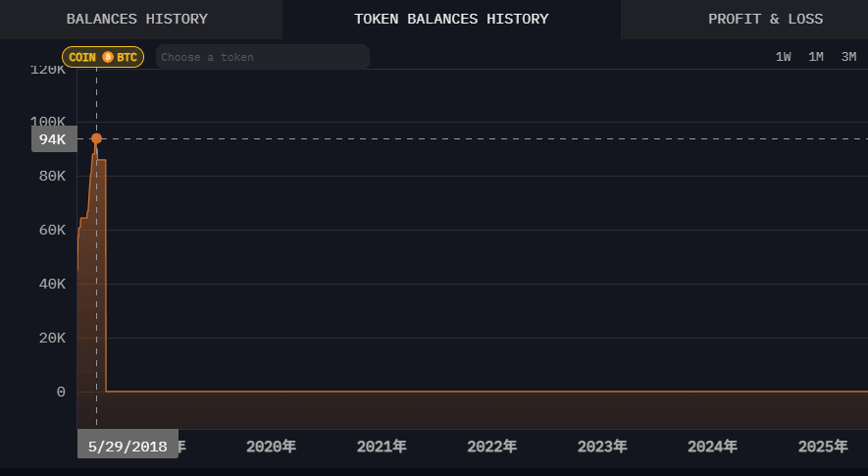This screenshot has width=868, height=476.
Task: Click the 94K value label on y-axis
Action: 52,139
